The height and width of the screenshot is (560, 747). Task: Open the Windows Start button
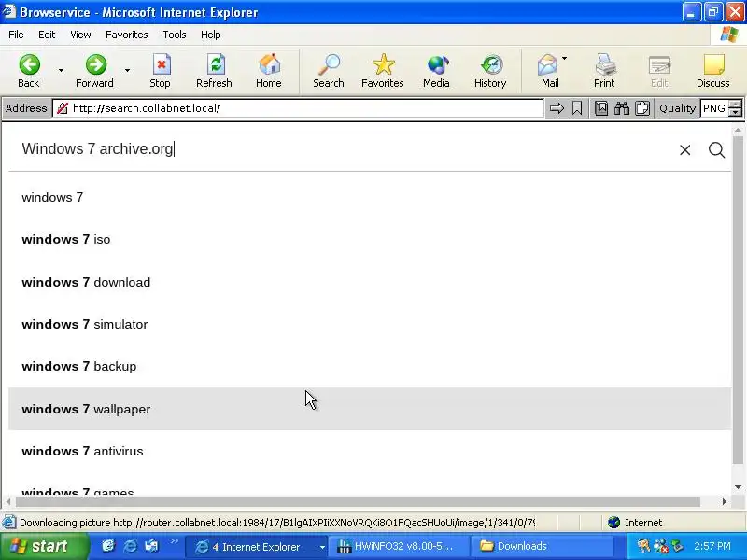(44, 546)
